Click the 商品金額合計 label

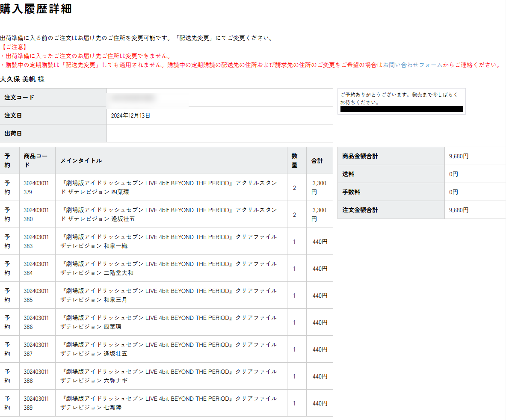coord(360,156)
